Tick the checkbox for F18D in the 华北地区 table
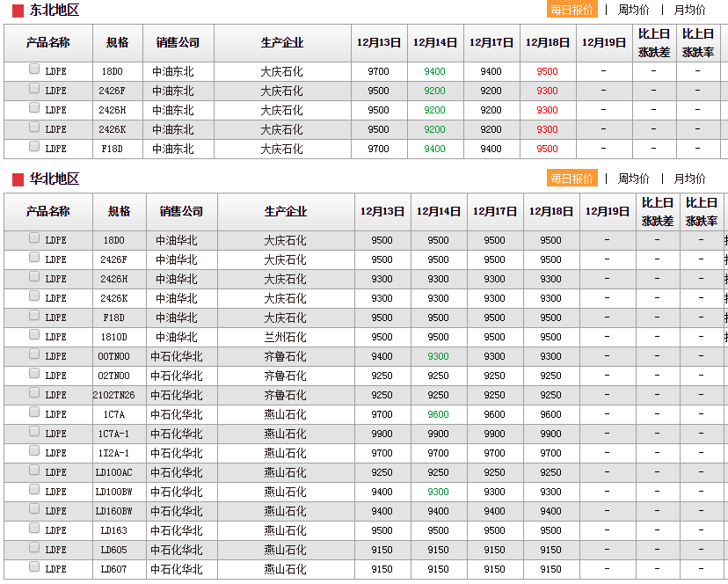Viewport: 728px width, 584px height. (x=34, y=315)
